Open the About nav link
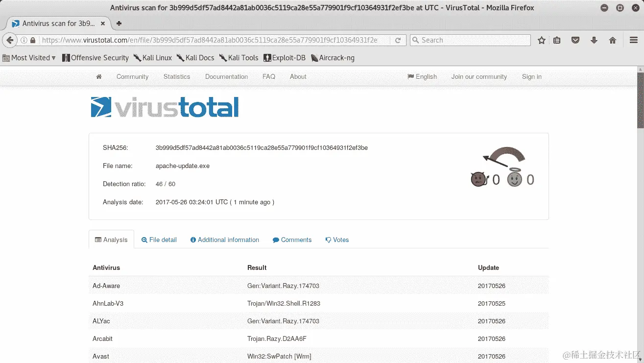This screenshot has height=363, width=644. (x=298, y=77)
